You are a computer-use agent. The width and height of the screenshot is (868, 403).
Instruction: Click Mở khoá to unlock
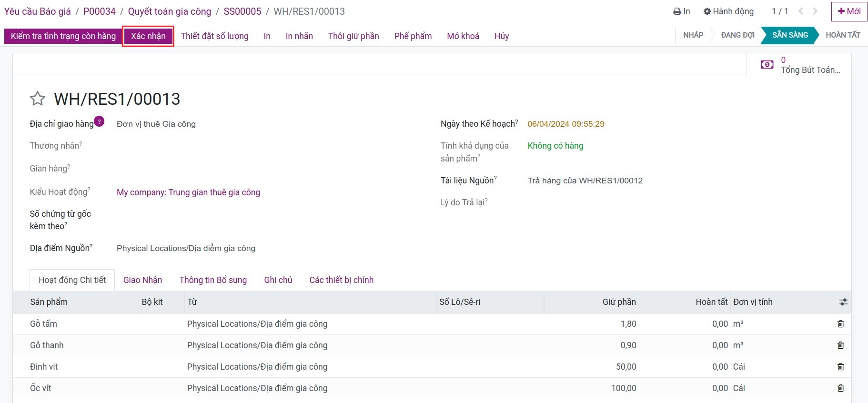coord(463,36)
